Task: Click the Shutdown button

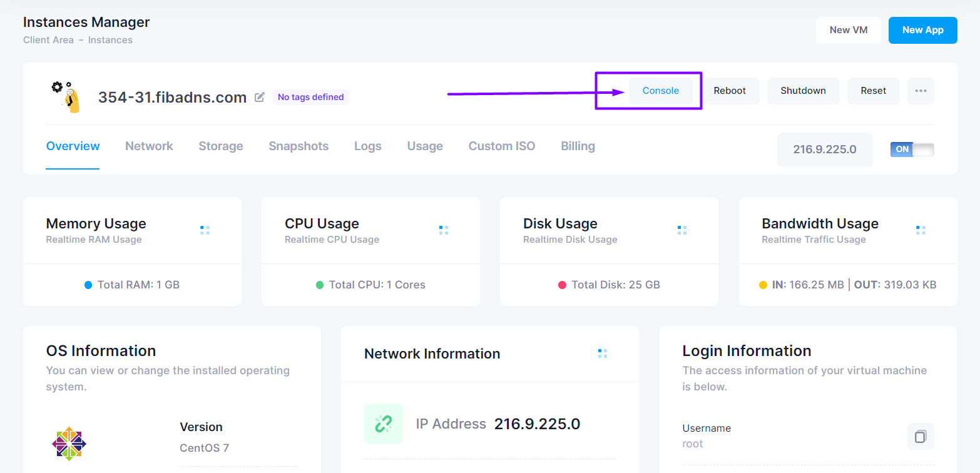Action: point(804,91)
